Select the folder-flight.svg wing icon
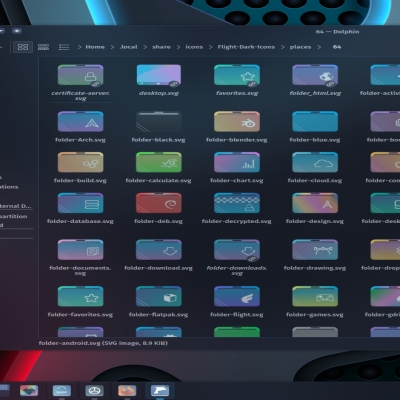Image resolution: width=400 pixels, height=400 pixels. tap(237, 296)
